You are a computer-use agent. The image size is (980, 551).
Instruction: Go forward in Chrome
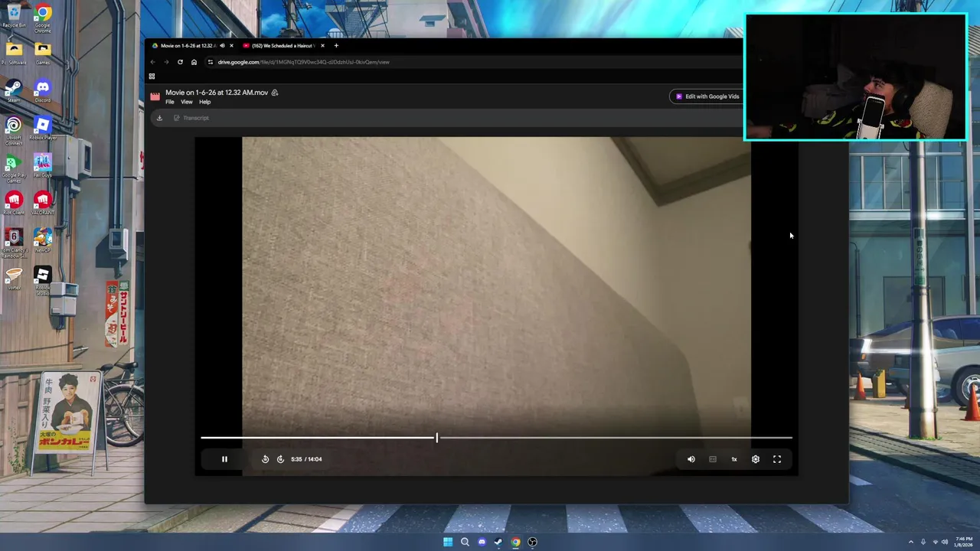[166, 62]
